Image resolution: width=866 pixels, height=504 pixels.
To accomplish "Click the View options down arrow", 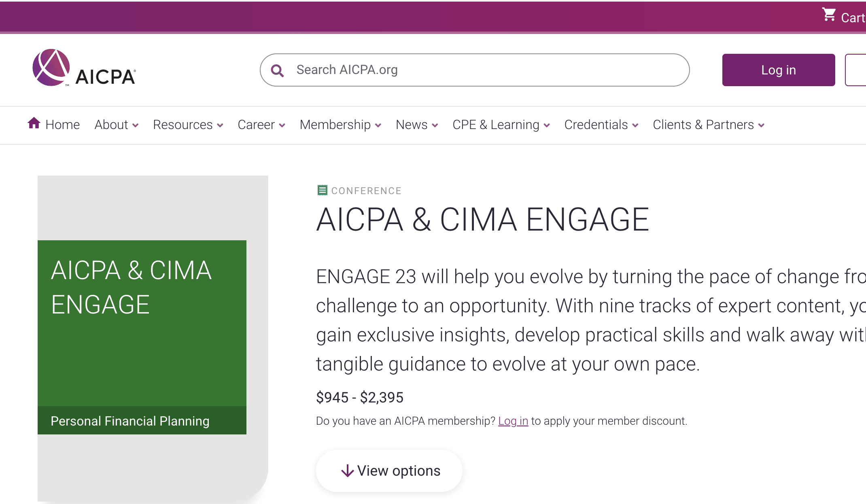I will click(347, 471).
